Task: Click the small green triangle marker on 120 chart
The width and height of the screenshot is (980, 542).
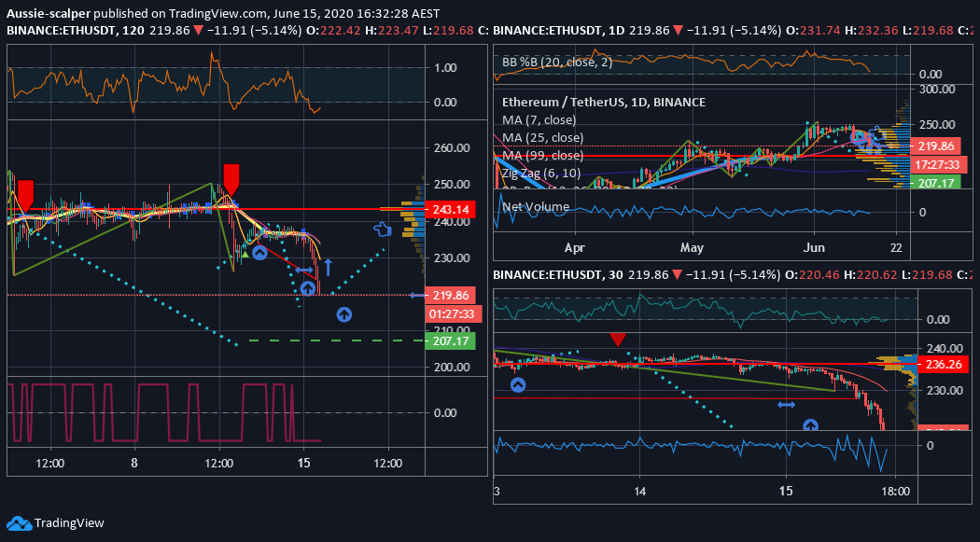Action: [x=245, y=254]
